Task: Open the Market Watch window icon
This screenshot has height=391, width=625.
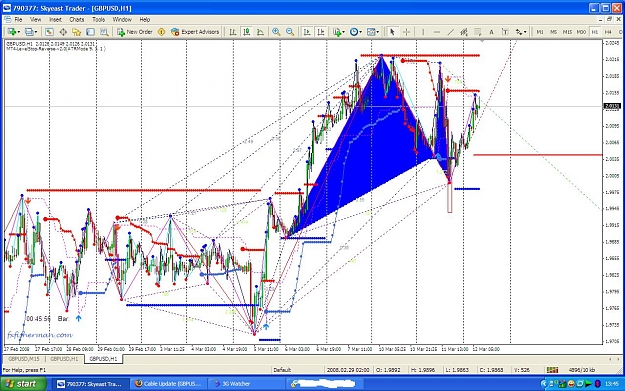Action: (49, 32)
